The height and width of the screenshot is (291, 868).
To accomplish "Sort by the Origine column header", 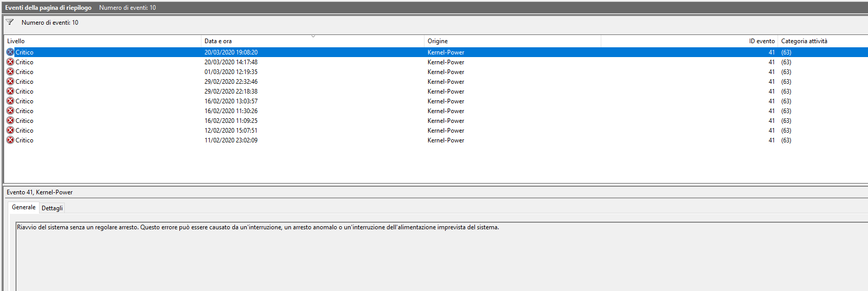I will [x=512, y=41].
